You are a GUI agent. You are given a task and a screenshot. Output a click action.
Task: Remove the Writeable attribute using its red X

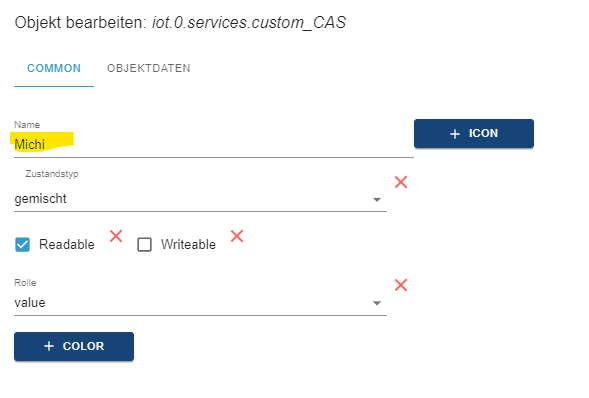[x=237, y=236]
